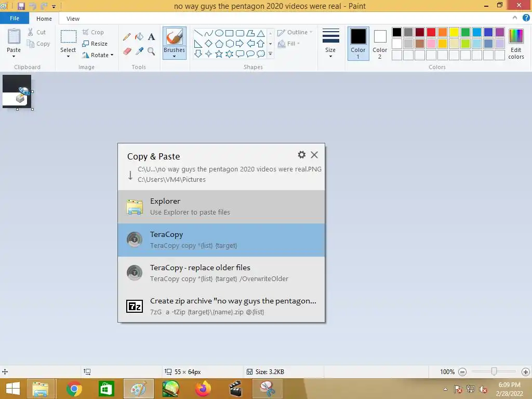Select the Text tool

[151, 37]
